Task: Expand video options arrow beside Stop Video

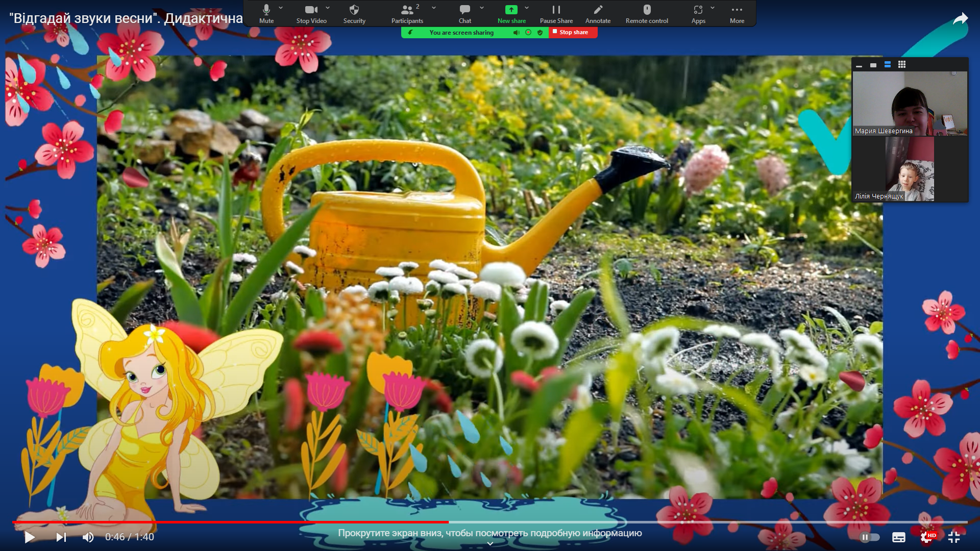Action: 328,8
